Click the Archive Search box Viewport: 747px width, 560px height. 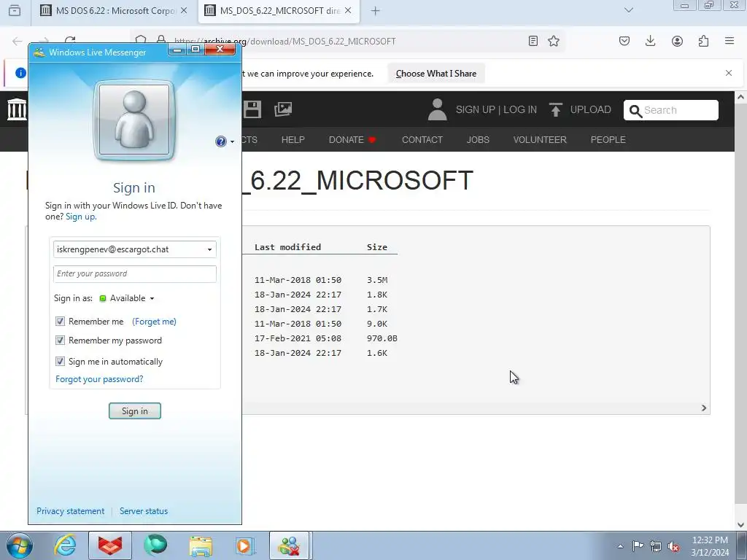coord(671,110)
